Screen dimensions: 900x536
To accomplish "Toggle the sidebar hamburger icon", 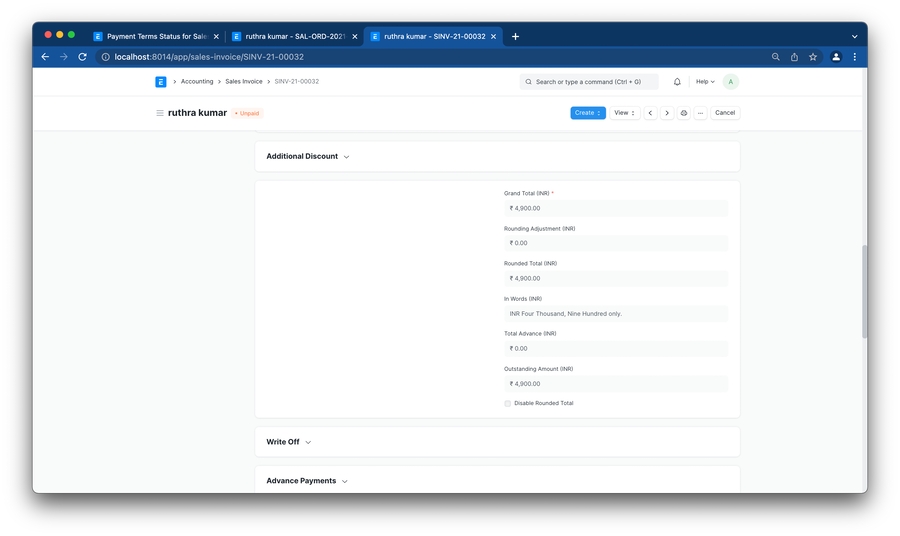I will (159, 113).
